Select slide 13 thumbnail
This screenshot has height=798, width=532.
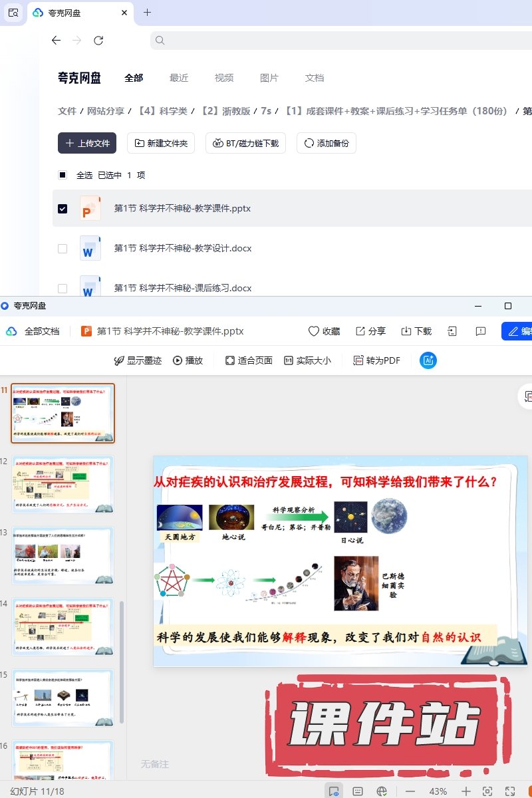tap(63, 555)
